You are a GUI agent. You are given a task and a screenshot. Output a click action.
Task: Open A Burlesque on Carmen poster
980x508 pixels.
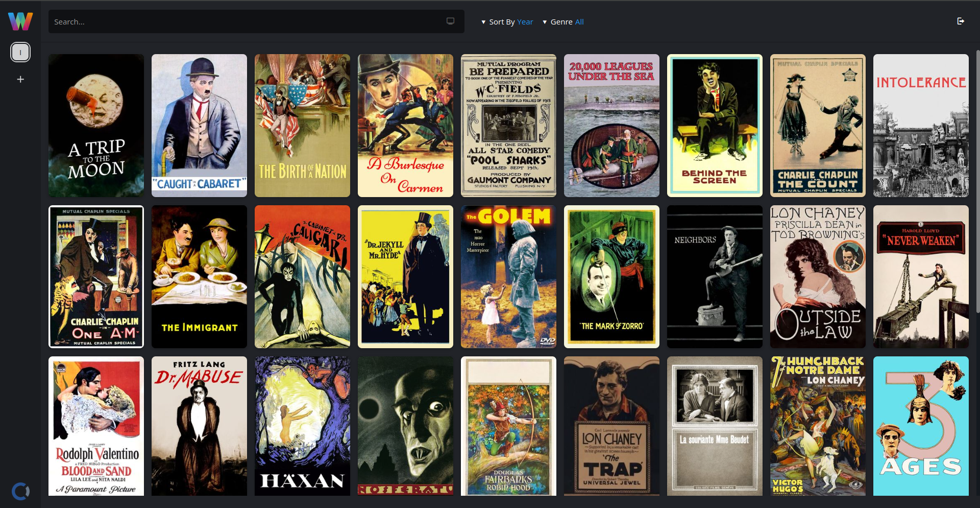(405, 126)
